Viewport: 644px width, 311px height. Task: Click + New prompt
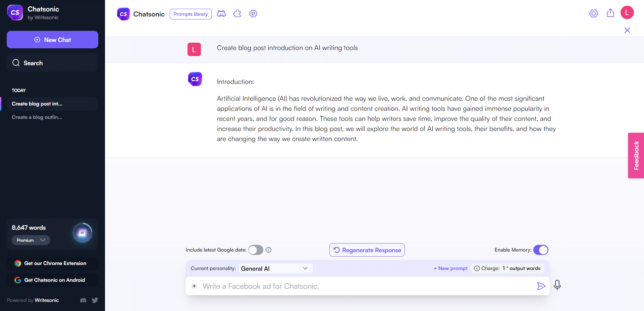point(450,268)
